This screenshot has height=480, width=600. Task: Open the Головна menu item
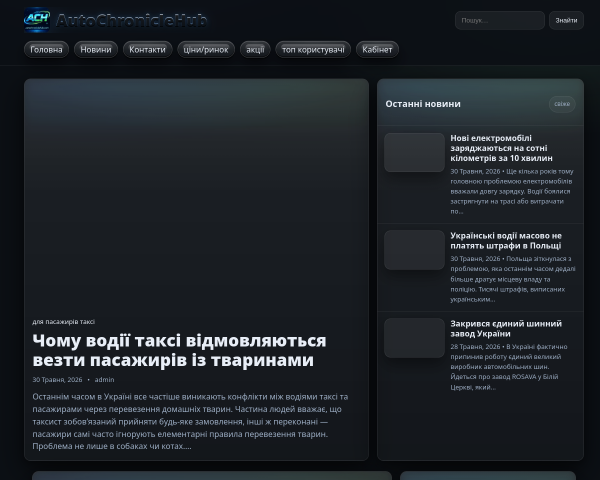point(46,50)
